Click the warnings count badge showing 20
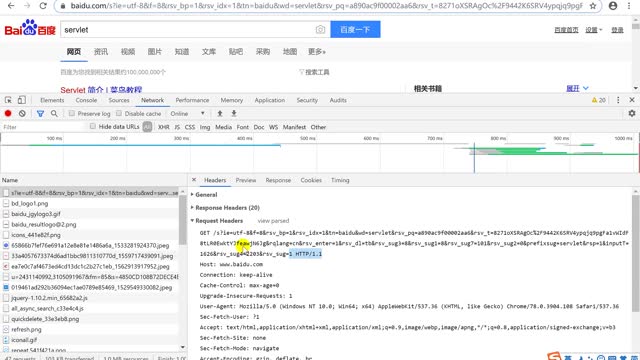Viewport: 640px width, 360px height. 599,100
